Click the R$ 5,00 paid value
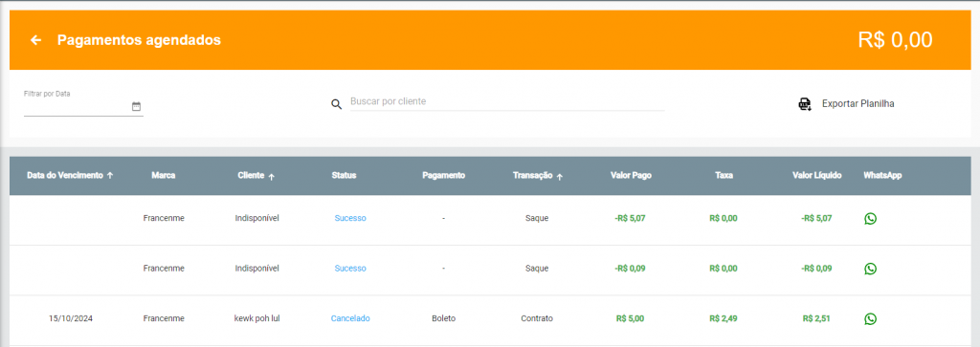This screenshot has height=347, width=980. coord(630,318)
